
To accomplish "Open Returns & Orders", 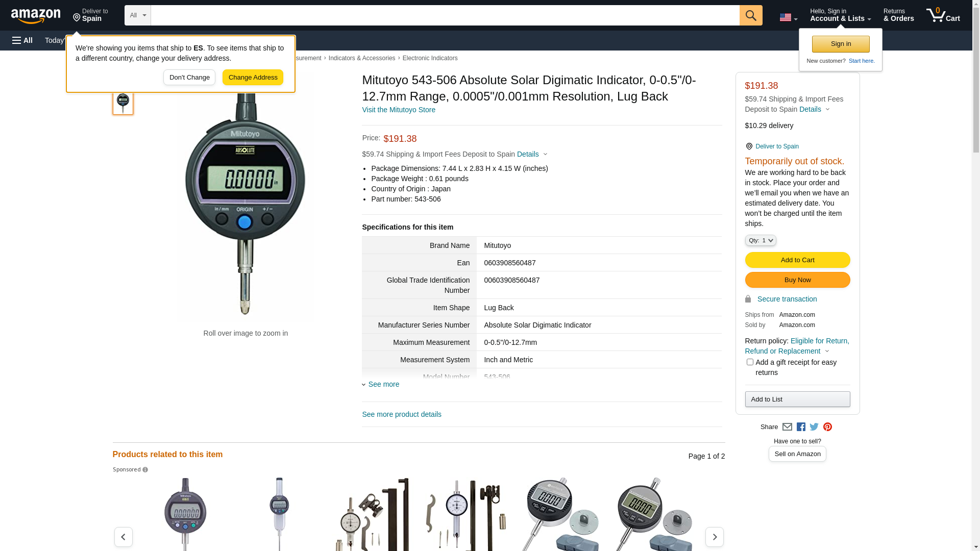I will coord(898,15).
